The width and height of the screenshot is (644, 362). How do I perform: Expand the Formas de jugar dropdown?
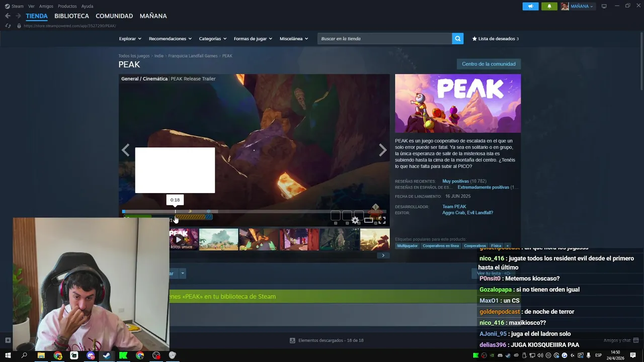tap(253, 39)
